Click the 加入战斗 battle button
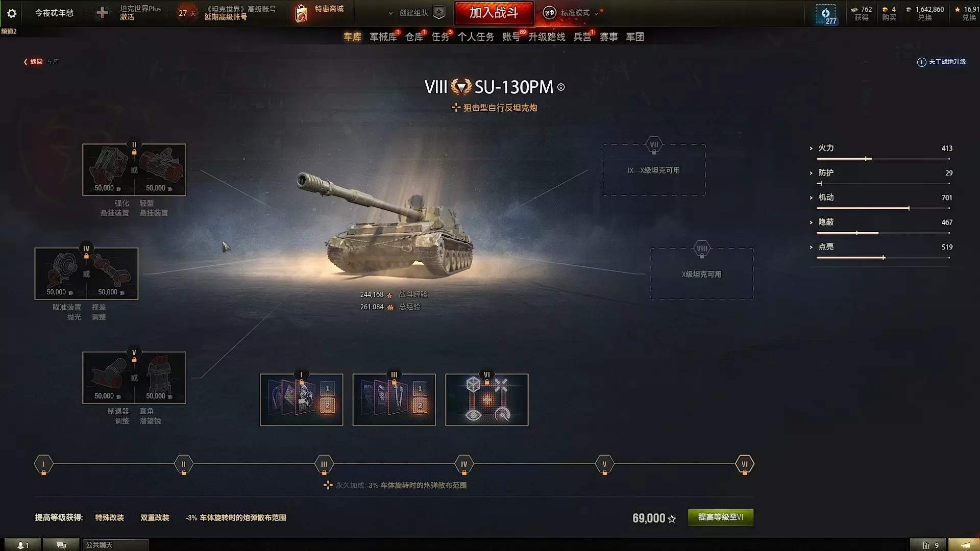 pos(494,13)
